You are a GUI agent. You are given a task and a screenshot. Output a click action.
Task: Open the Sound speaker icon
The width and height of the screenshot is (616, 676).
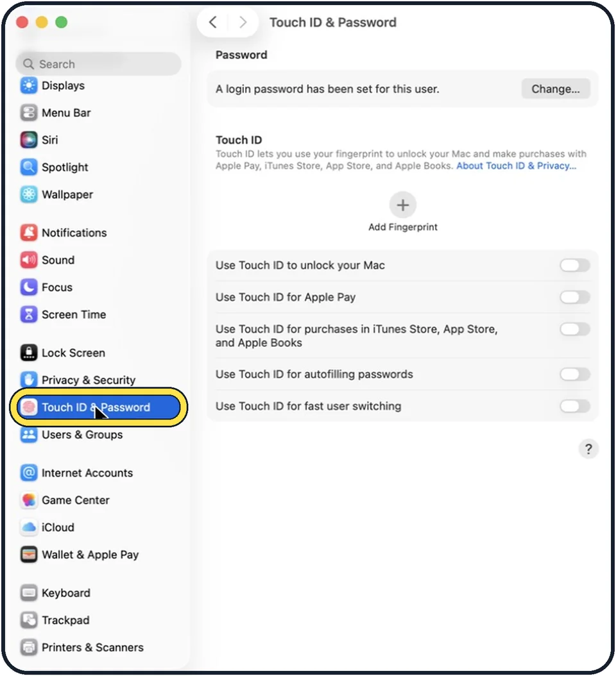click(x=29, y=260)
